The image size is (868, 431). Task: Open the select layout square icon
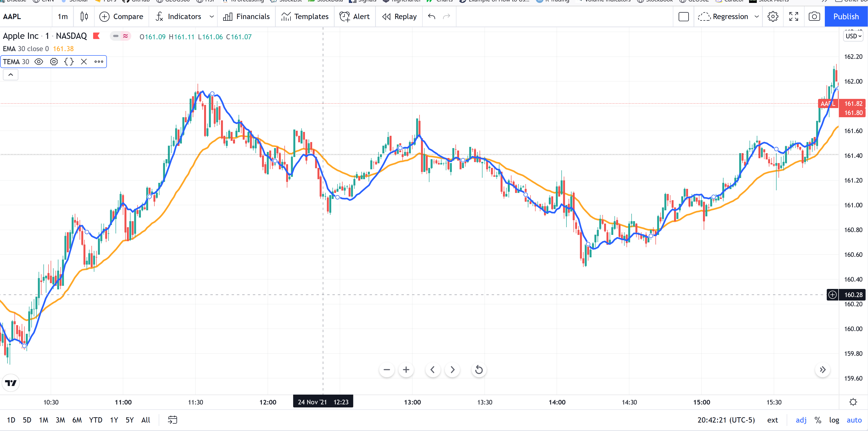click(684, 16)
